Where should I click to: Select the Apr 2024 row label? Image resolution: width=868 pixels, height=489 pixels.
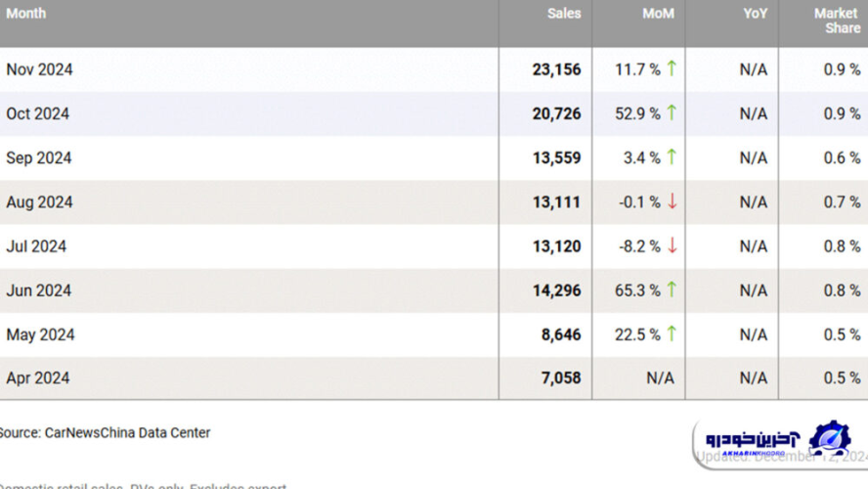(38, 378)
